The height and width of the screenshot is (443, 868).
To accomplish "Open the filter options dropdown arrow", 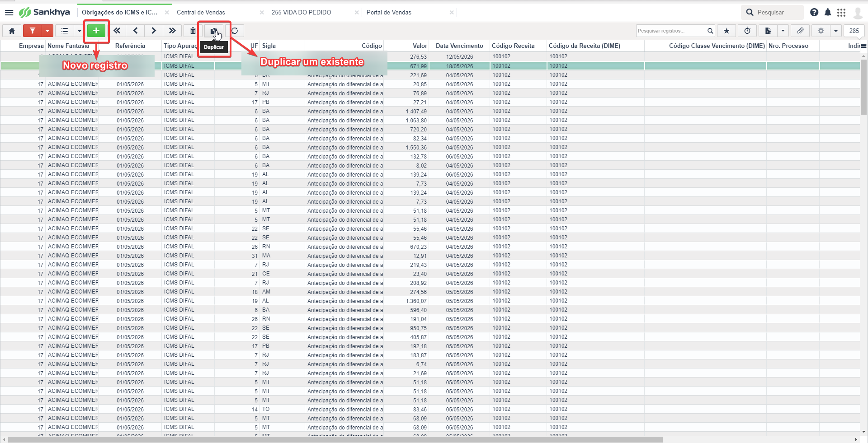I will click(x=47, y=31).
